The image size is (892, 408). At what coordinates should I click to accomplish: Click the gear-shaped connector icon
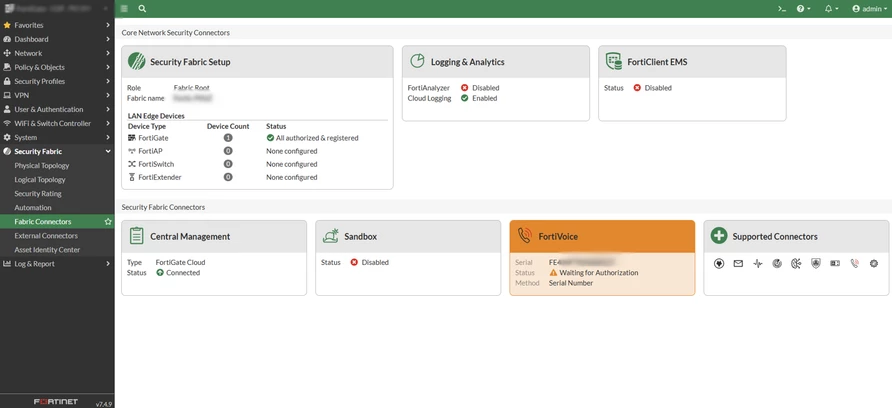click(x=874, y=263)
